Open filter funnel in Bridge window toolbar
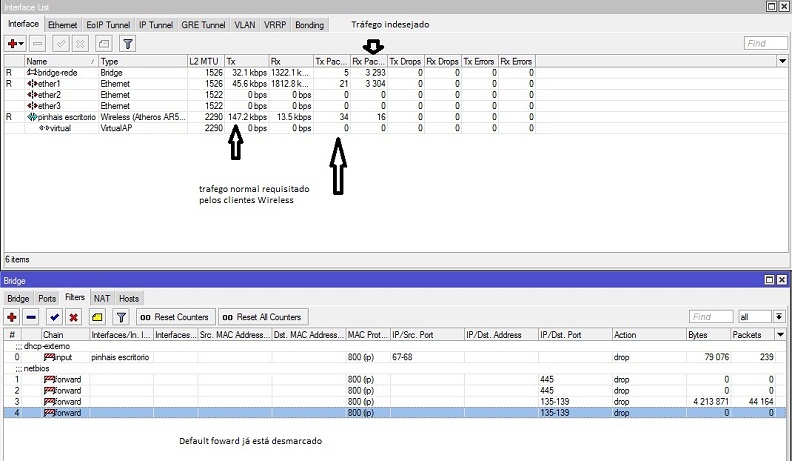 point(121,317)
